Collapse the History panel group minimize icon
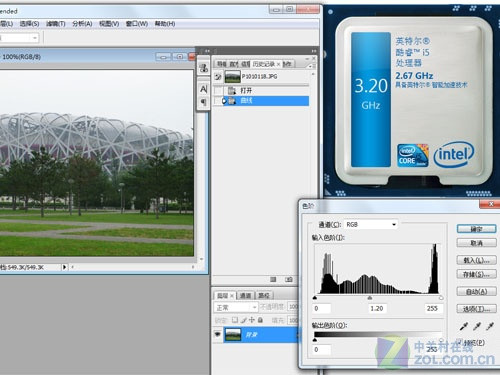Screen dimensions: 500x375 coord(307,59)
